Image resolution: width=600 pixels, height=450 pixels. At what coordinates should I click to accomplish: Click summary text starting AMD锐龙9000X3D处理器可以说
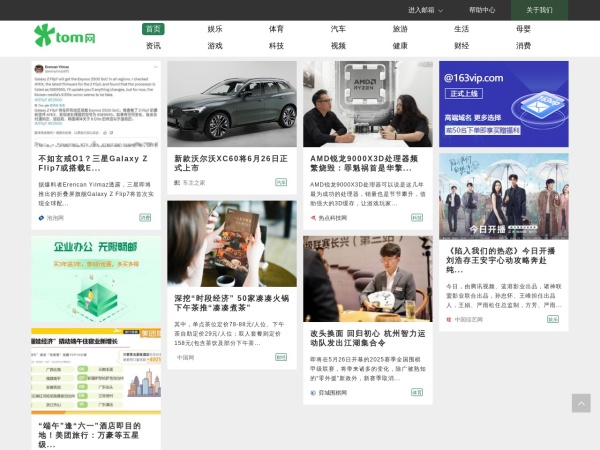368,194
